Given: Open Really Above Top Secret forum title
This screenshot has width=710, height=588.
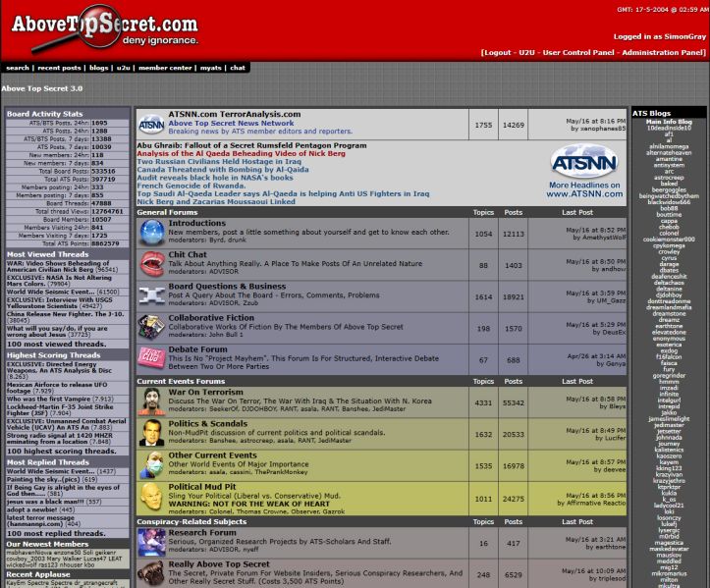Looking at the screenshot, I should [219, 564].
